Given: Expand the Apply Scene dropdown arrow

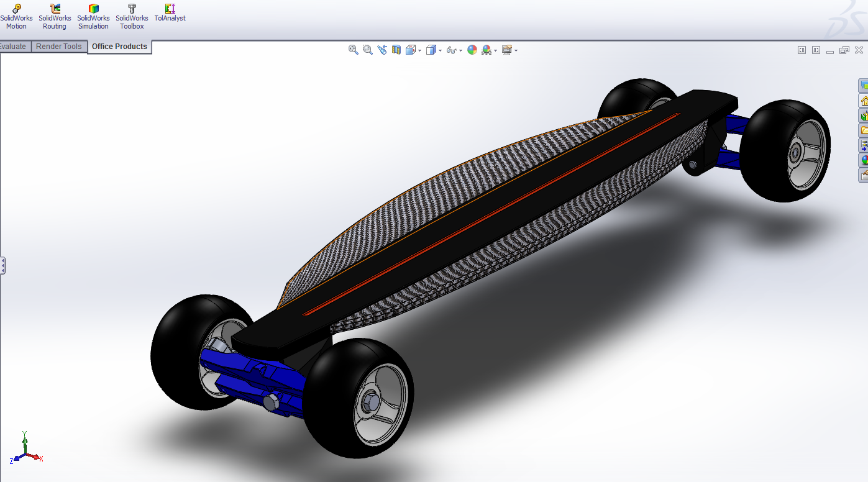Looking at the screenshot, I should point(496,50).
